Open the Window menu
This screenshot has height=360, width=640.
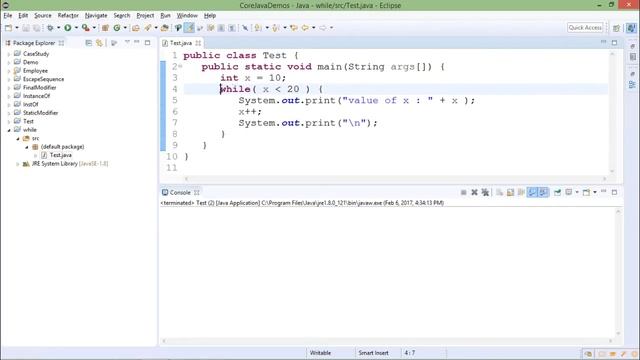(187, 16)
